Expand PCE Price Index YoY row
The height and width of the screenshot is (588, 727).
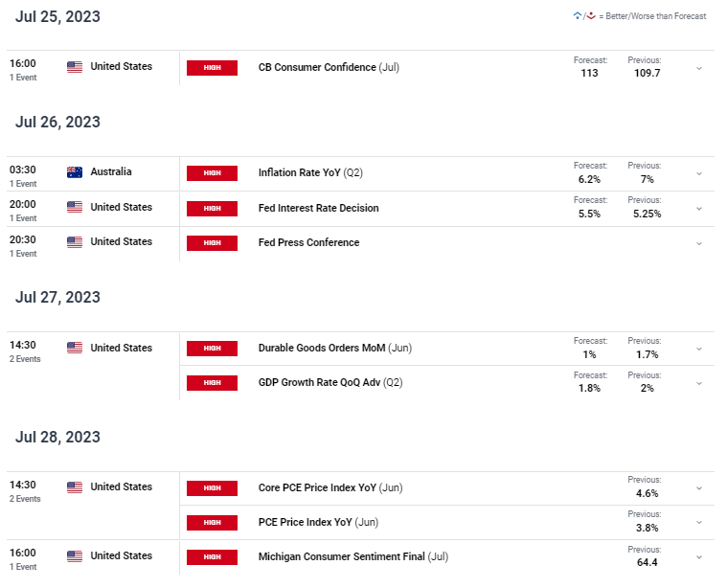pyautogui.click(x=699, y=523)
